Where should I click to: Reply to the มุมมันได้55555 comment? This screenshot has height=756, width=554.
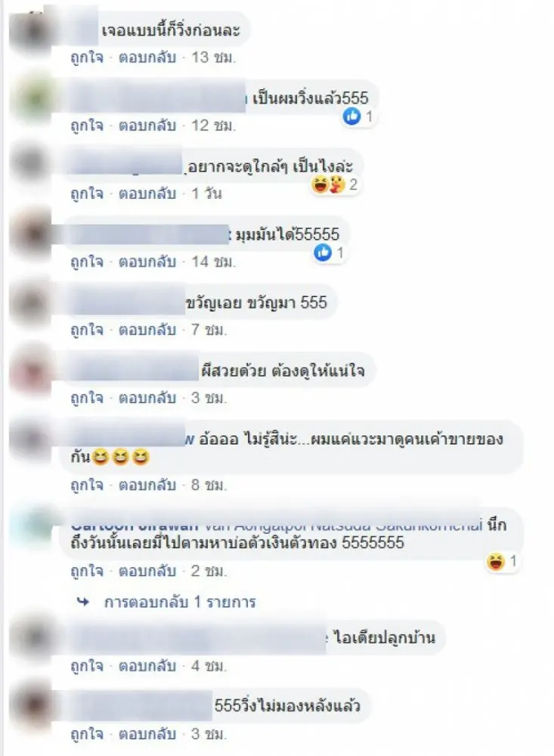coord(147,262)
